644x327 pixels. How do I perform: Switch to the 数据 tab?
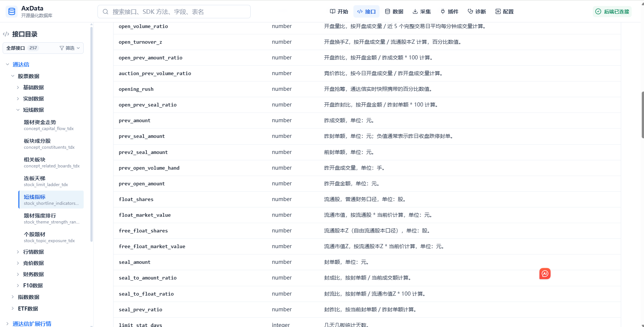(x=394, y=12)
